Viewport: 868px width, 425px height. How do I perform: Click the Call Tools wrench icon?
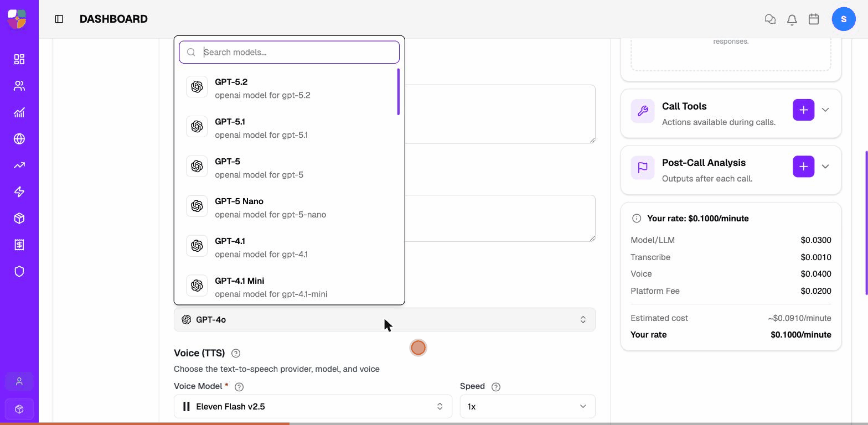click(x=643, y=111)
